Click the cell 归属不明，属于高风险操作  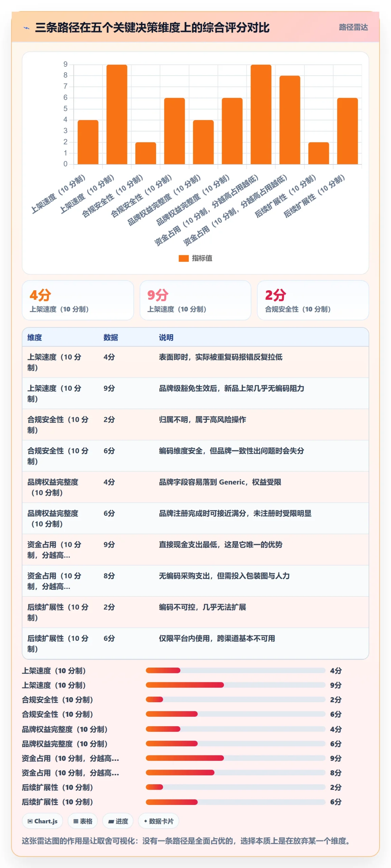click(202, 419)
